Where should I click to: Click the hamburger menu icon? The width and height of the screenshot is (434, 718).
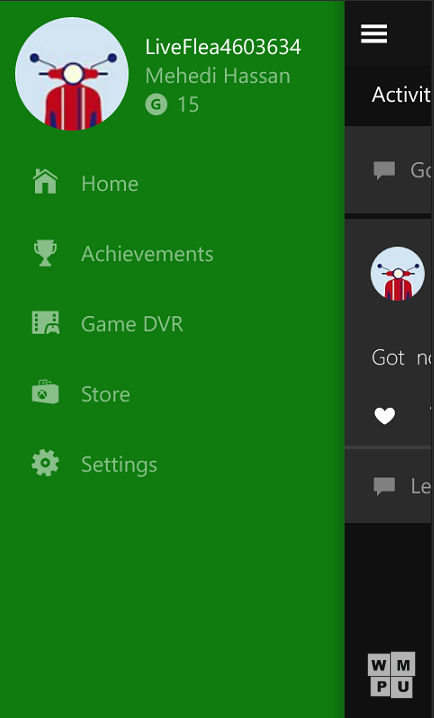pyautogui.click(x=374, y=34)
